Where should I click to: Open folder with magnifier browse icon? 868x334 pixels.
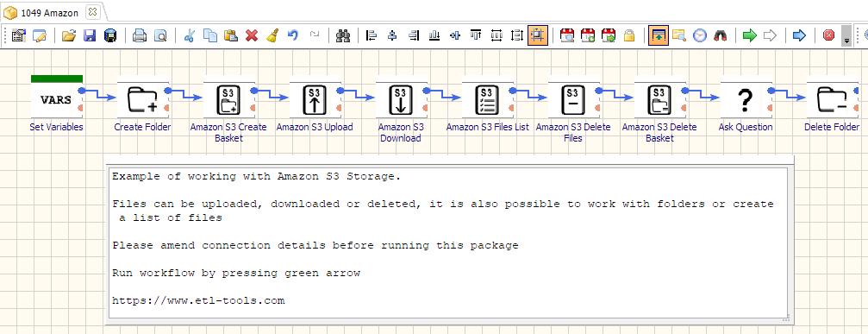coord(678,36)
